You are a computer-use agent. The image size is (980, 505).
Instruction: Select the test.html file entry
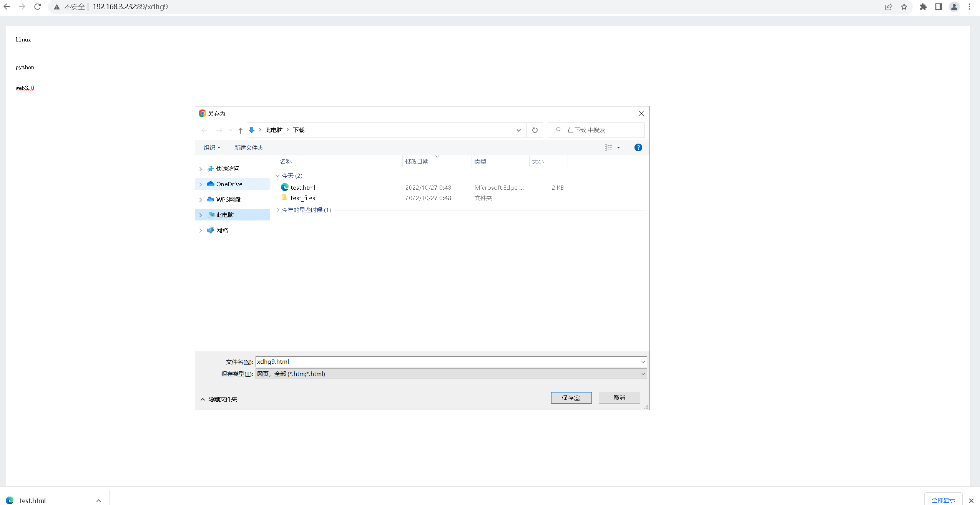(x=302, y=188)
